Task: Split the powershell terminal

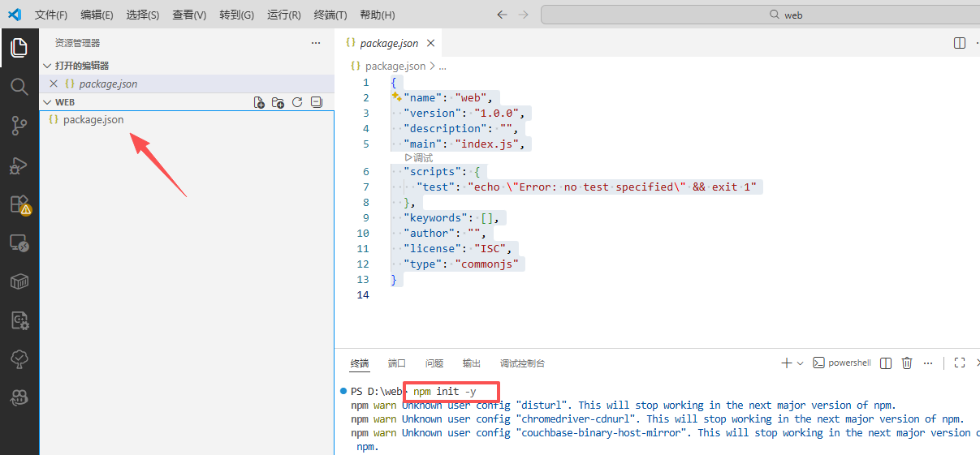Action: pyautogui.click(x=886, y=363)
